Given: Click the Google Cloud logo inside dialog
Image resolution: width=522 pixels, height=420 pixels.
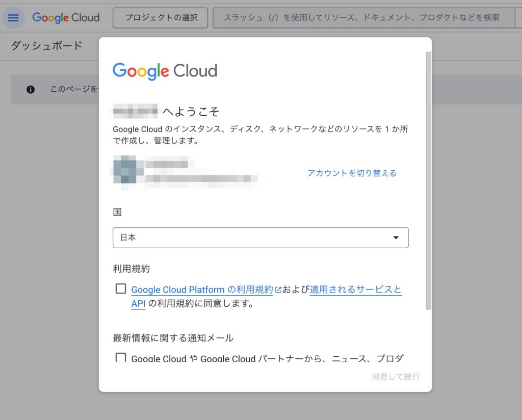Looking at the screenshot, I should 165,71.
